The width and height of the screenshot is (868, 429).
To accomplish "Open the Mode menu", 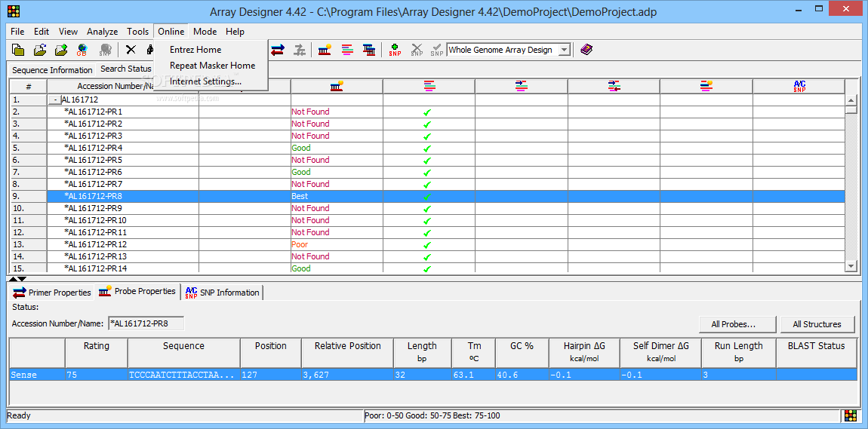I will (x=205, y=32).
